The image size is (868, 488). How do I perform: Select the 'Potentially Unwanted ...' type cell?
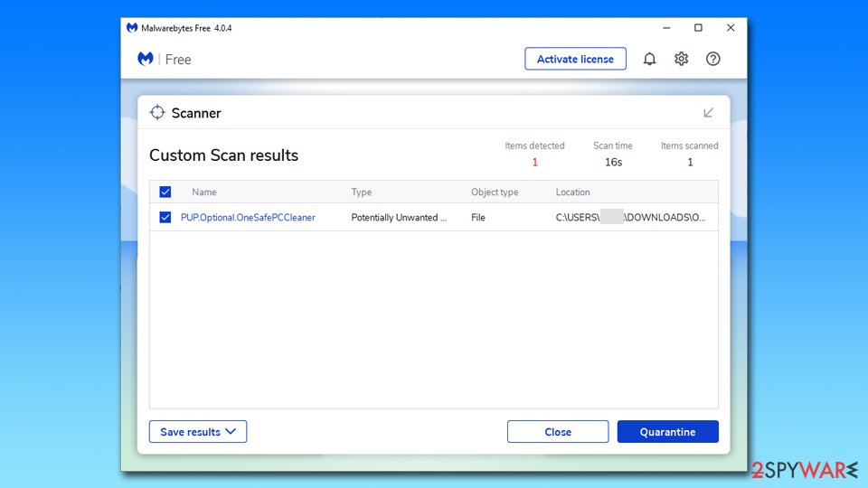point(399,218)
